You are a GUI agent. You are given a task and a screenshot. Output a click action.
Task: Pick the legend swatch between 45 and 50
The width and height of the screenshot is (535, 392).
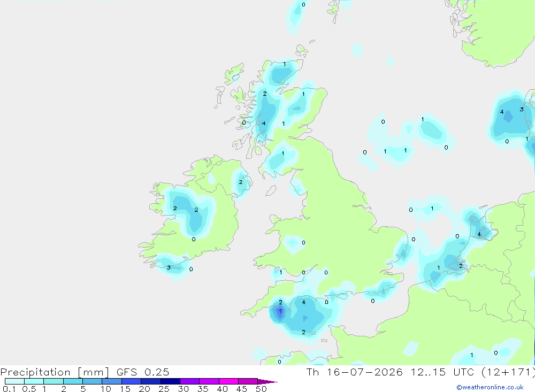[248, 381]
